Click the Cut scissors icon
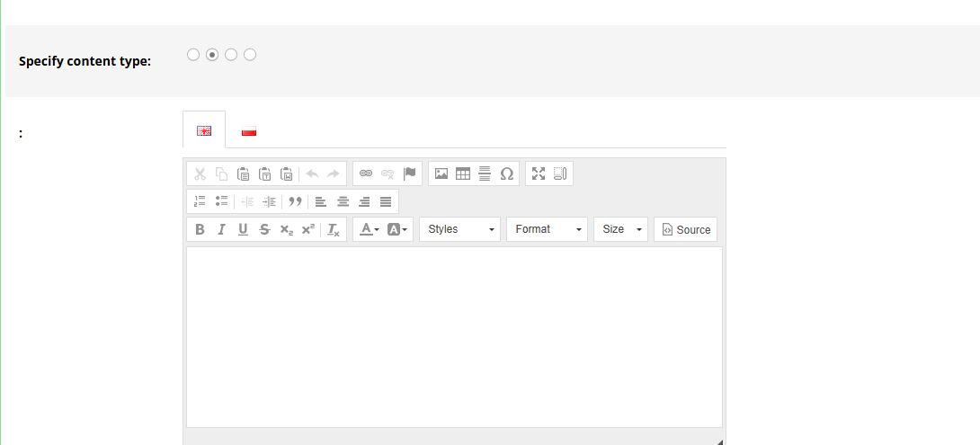This screenshot has height=445, width=980. [x=200, y=174]
